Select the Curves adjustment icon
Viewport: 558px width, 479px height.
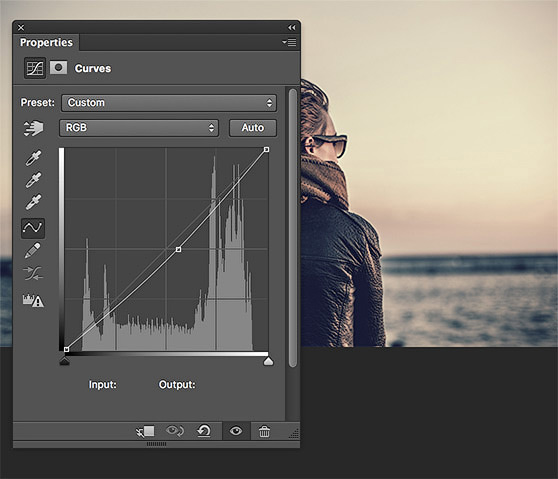click(35, 68)
